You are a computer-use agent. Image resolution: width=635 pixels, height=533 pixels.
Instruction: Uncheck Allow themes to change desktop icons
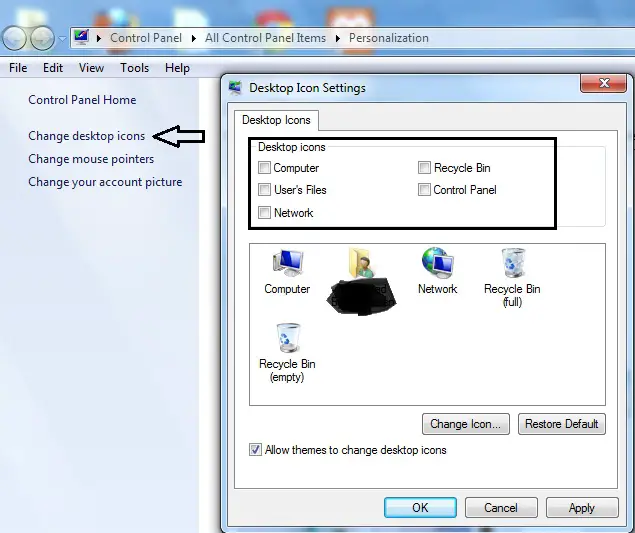point(255,450)
